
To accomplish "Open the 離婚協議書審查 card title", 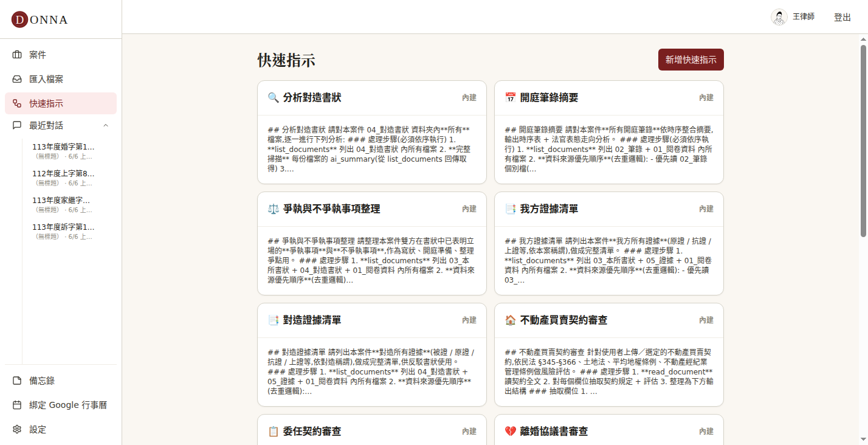I will (554, 432).
